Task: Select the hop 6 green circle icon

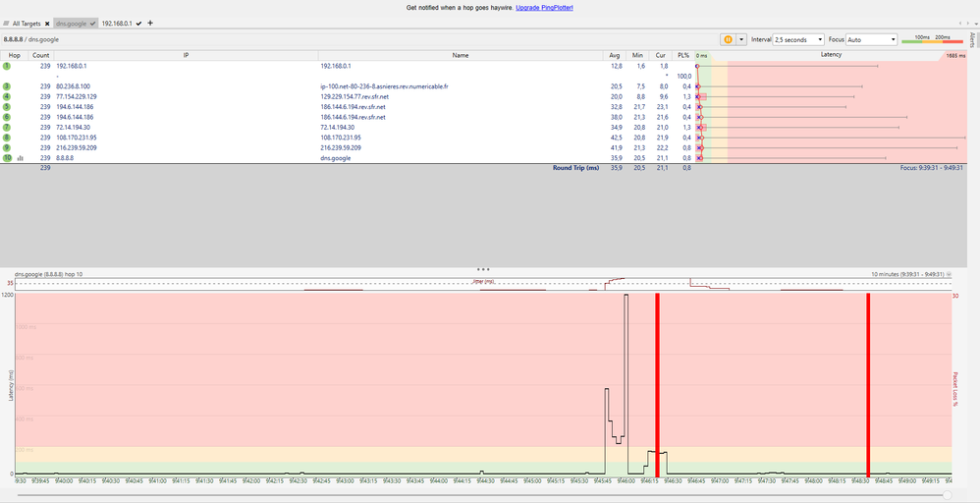Action: tap(7, 117)
